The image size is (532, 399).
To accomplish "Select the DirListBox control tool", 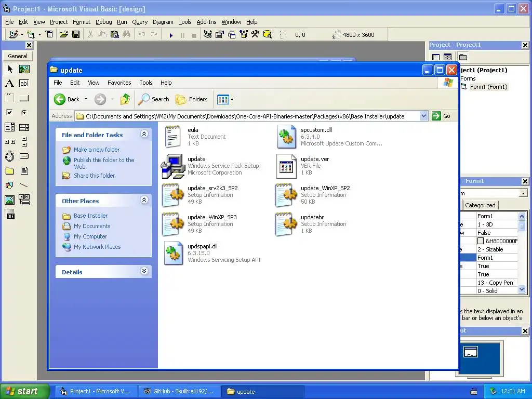I will (x=10, y=170).
